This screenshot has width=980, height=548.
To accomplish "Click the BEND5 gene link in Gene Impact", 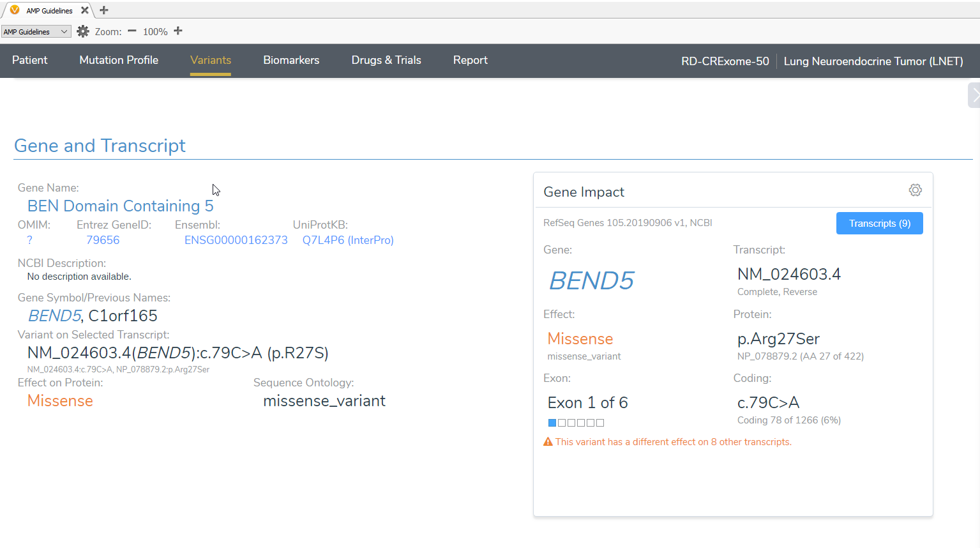I will coord(591,280).
